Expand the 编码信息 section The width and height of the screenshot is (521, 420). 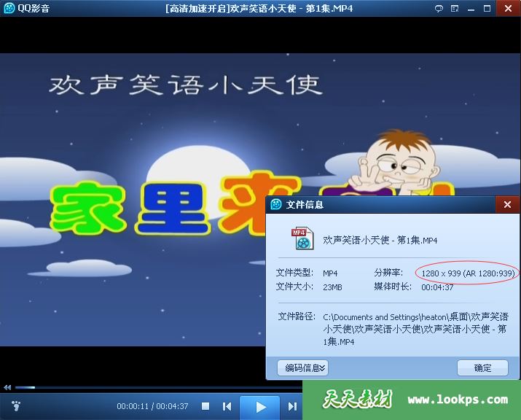305,367
